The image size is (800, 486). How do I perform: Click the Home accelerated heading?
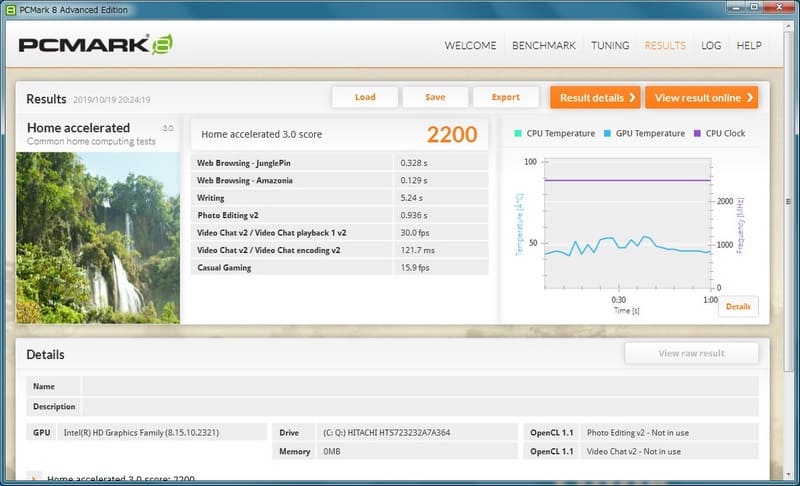click(79, 127)
